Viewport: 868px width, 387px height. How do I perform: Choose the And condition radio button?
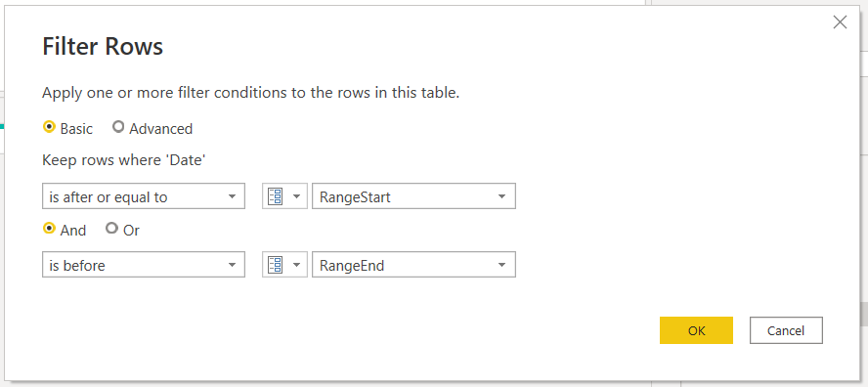coord(49,229)
